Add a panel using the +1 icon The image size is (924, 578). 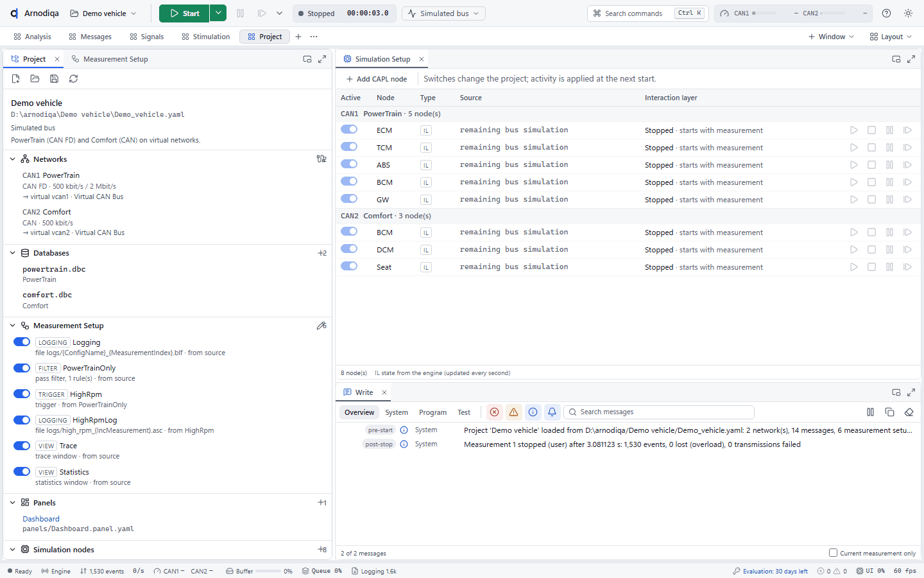(322, 503)
